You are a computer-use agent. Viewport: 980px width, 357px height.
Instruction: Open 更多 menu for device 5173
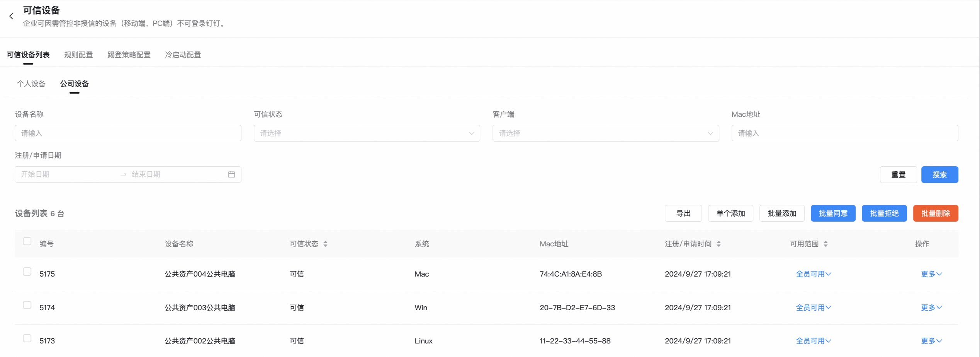coord(931,341)
